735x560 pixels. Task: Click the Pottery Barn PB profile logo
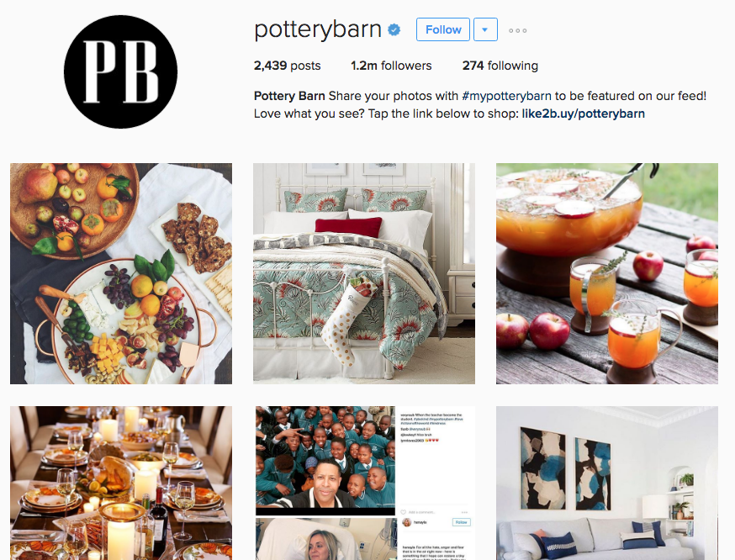pos(120,71)
